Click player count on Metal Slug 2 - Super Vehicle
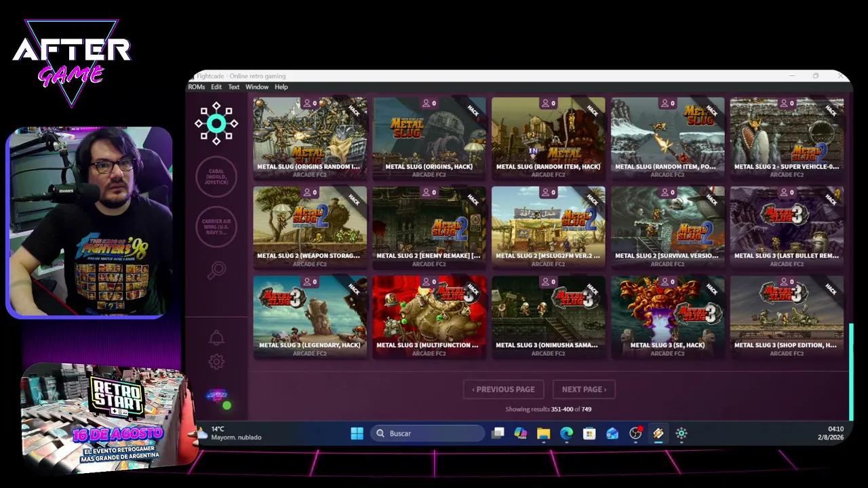This screenshot has height=488, width=868. coord(787,103)
